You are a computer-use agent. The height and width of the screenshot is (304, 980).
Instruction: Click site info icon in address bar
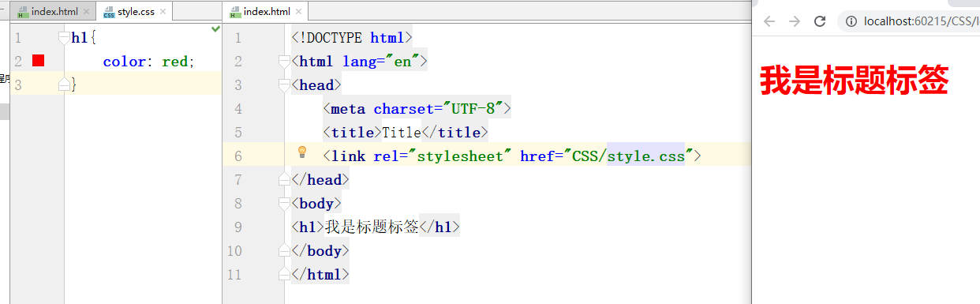tap(851, 22)
